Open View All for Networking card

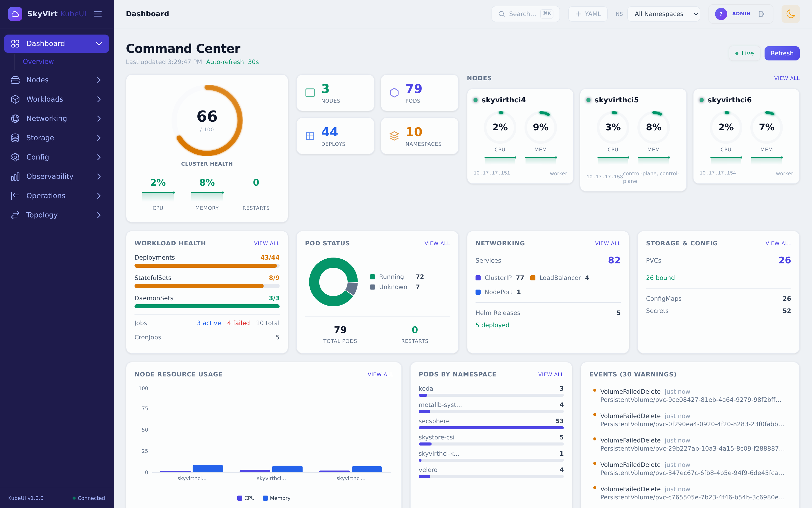607,243
